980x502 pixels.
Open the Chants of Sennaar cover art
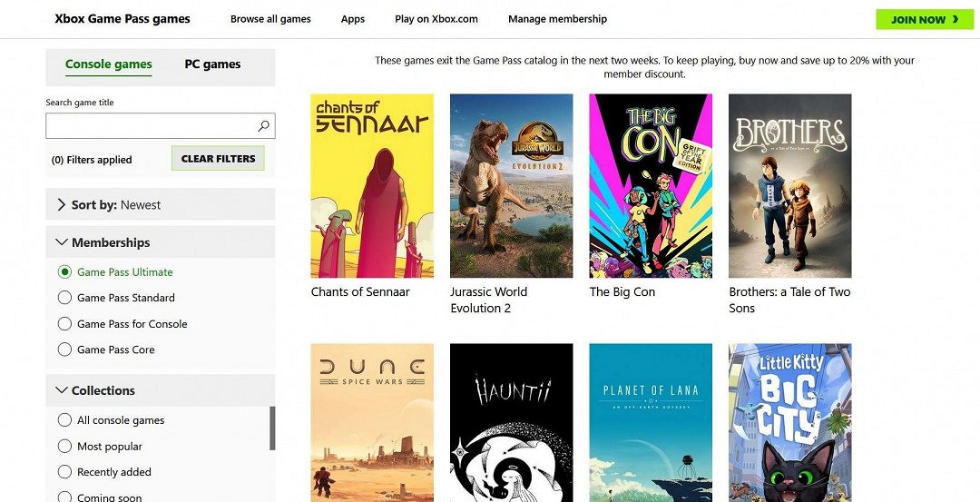pyautogui.click(x=372, y=186)
